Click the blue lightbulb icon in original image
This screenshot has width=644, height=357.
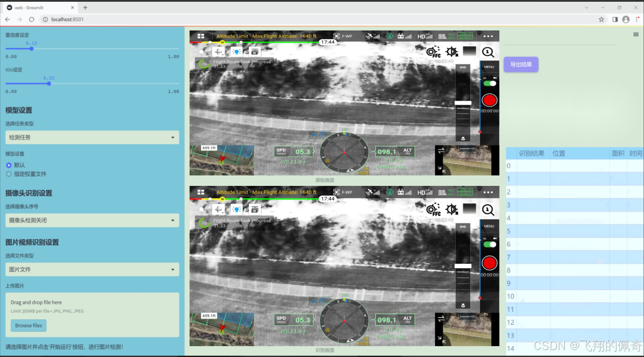click(236, 52)
